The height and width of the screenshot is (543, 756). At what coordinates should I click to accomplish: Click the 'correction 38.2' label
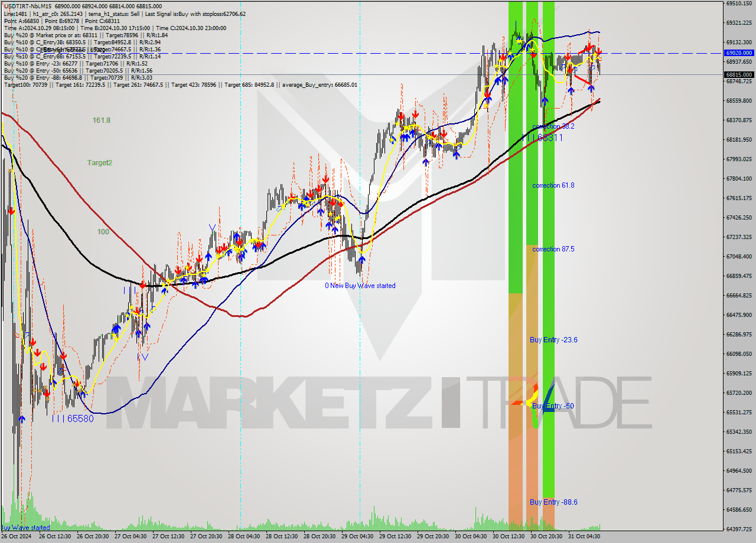(x=553, y=127)
